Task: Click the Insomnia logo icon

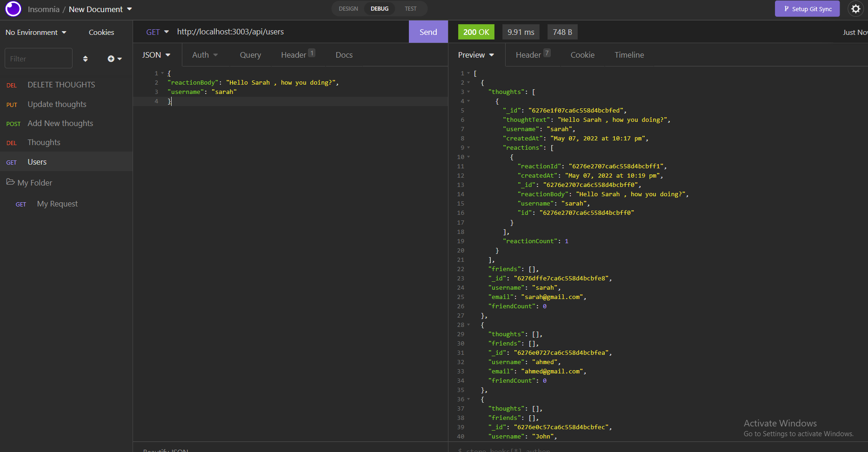Action: pyautogui.click(x=13, y=9)
